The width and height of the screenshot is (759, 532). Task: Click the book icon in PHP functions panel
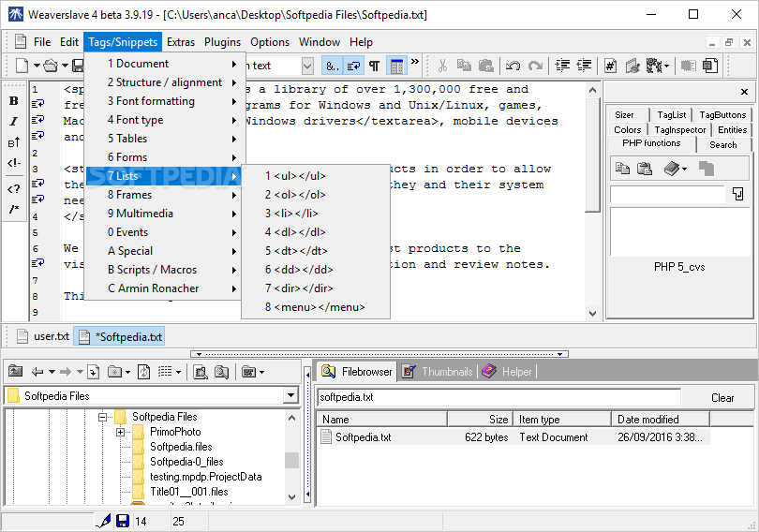(671, 169)
